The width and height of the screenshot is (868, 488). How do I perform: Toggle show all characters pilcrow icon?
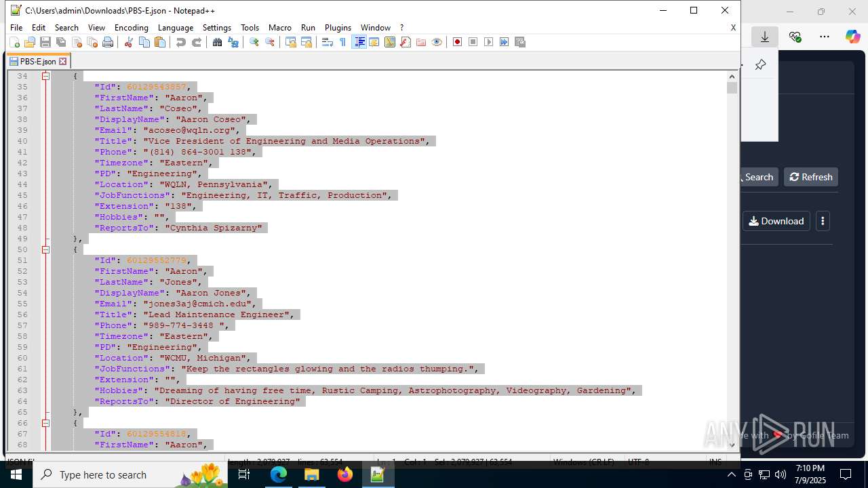[342, 42]
